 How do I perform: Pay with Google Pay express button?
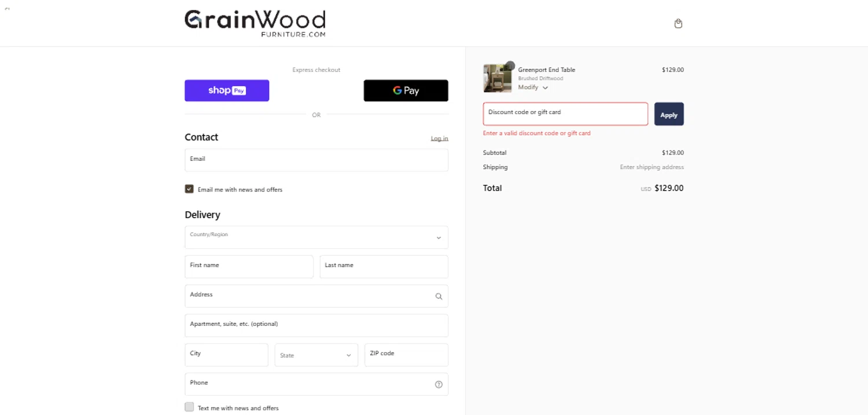[x=406, y=90]
